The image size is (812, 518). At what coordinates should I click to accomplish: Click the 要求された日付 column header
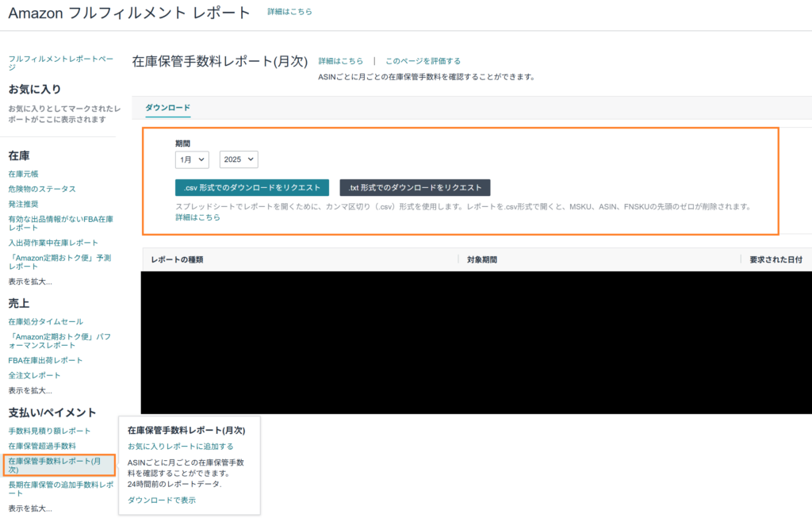pos(776,259)
